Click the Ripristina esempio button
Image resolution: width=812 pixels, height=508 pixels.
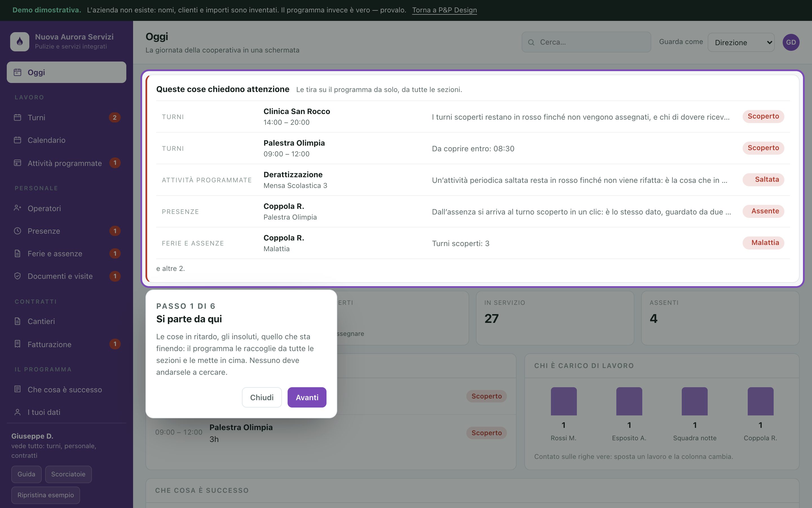click(46, 495)
